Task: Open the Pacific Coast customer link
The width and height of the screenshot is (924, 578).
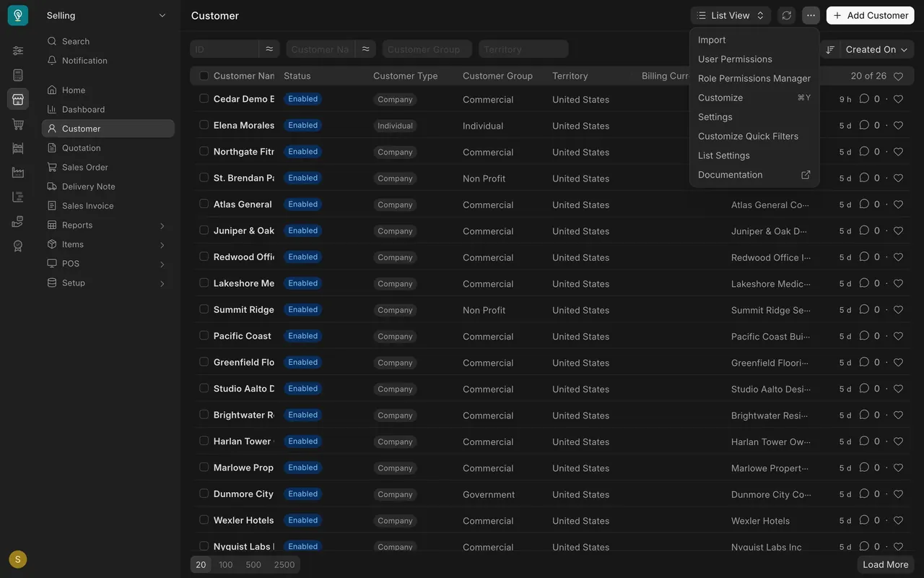Action: [243, 336]
